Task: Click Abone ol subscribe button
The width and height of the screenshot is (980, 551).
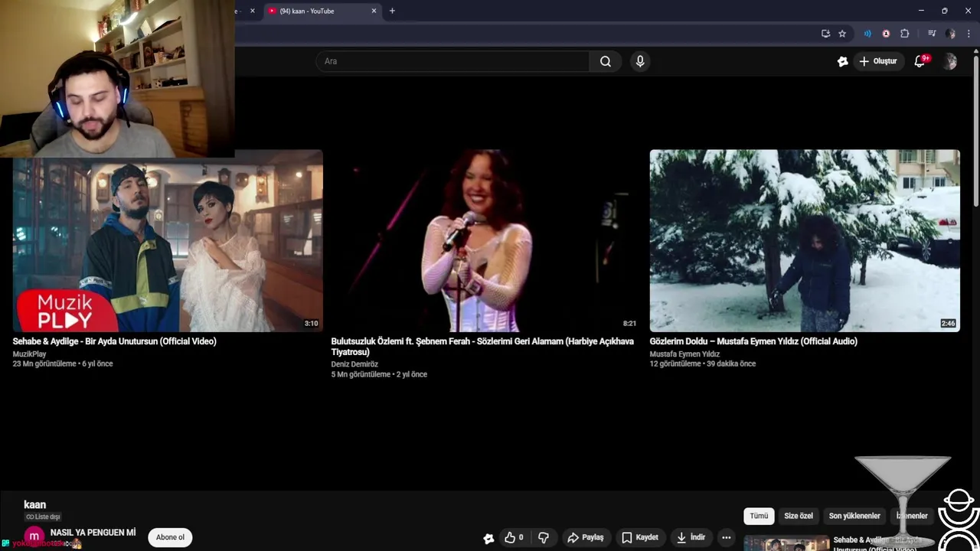Action: [170, 537]
